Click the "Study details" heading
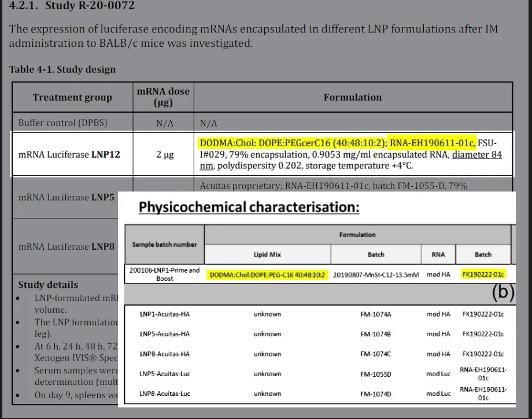 coord(48,284)
